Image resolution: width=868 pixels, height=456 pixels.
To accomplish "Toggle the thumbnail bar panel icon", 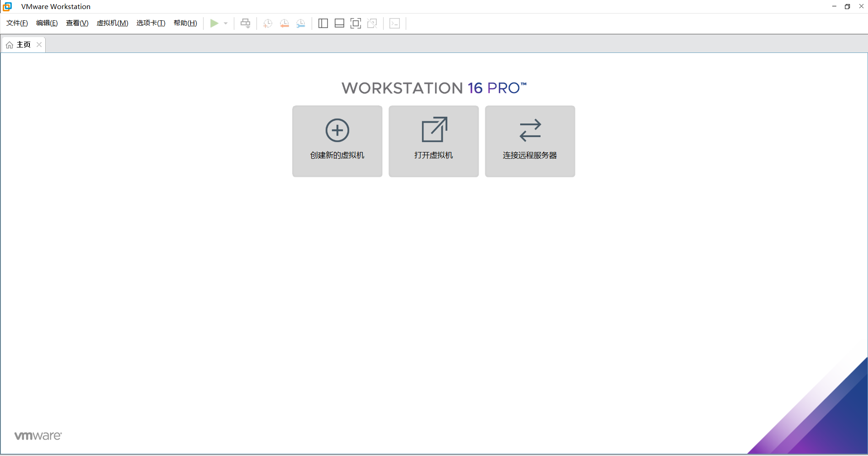I will 339,24.
